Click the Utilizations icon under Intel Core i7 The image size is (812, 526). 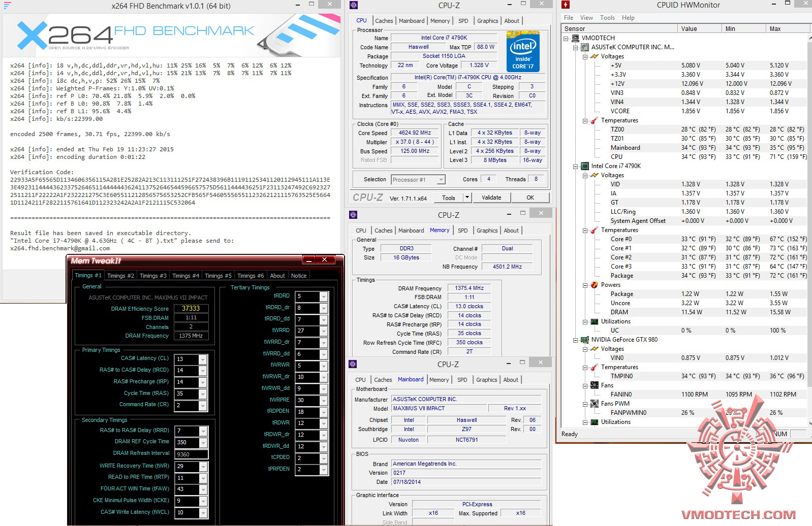point(595,321)
